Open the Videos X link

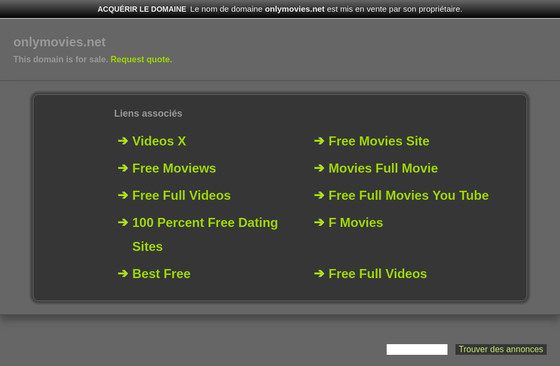(x=159, y=141)
